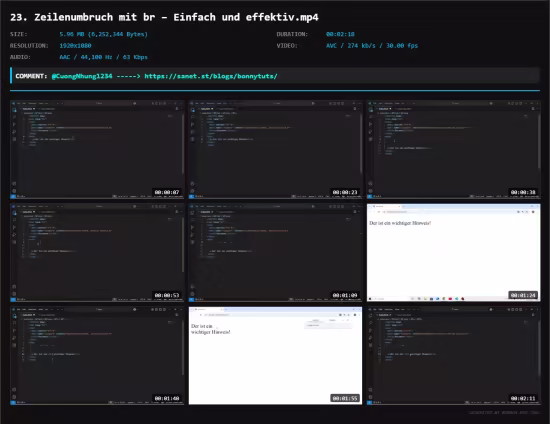550x424 pixels.
Task: Select the resolution value '1920x1080'
Action: point(75,46)
